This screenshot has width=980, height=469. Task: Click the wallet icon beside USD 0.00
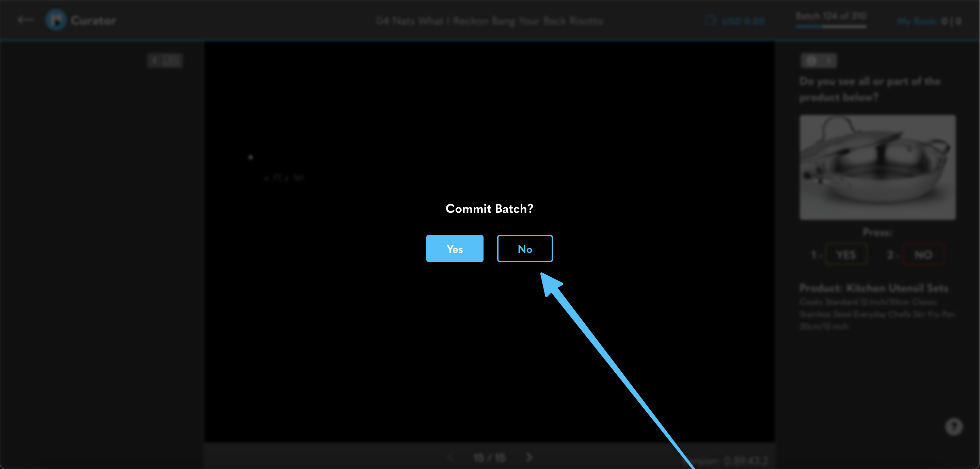[x=710, y=20]
